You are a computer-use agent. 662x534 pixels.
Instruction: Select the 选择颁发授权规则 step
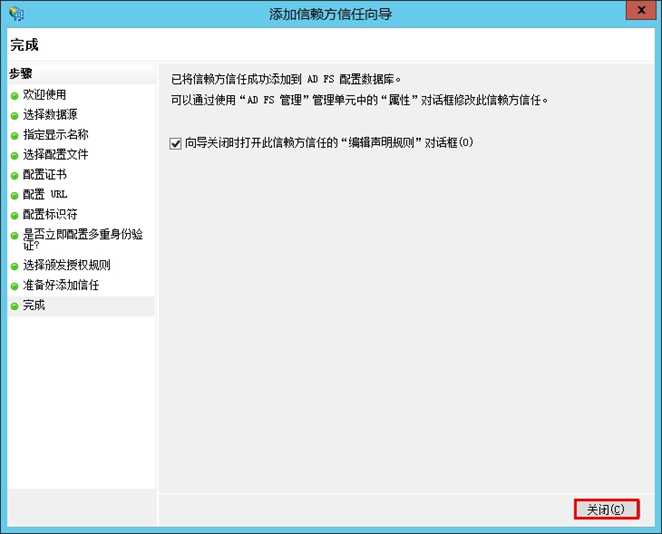tap(66, 265)
